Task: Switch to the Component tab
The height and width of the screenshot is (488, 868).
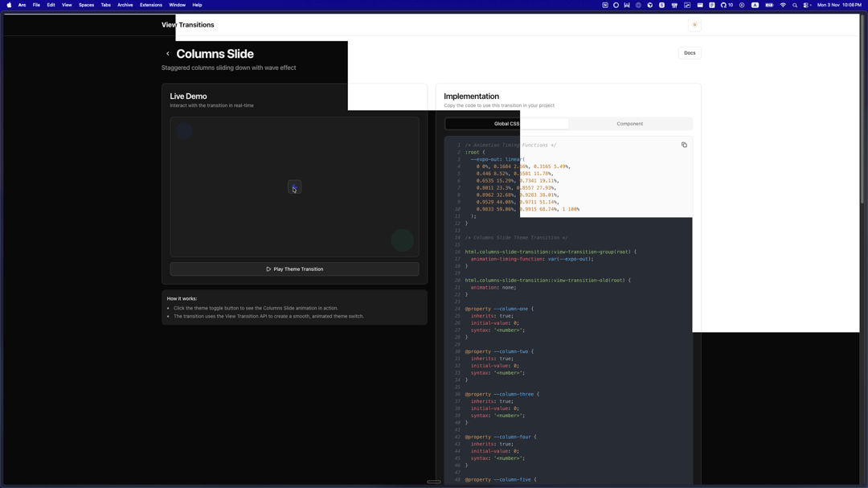Action: [629, 124]
